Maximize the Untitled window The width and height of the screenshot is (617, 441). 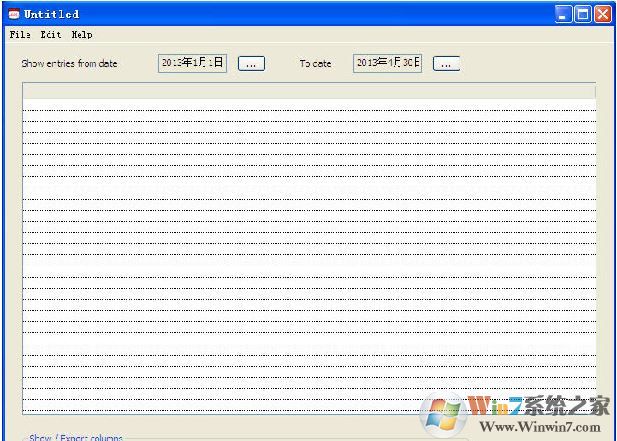(583, 15)
